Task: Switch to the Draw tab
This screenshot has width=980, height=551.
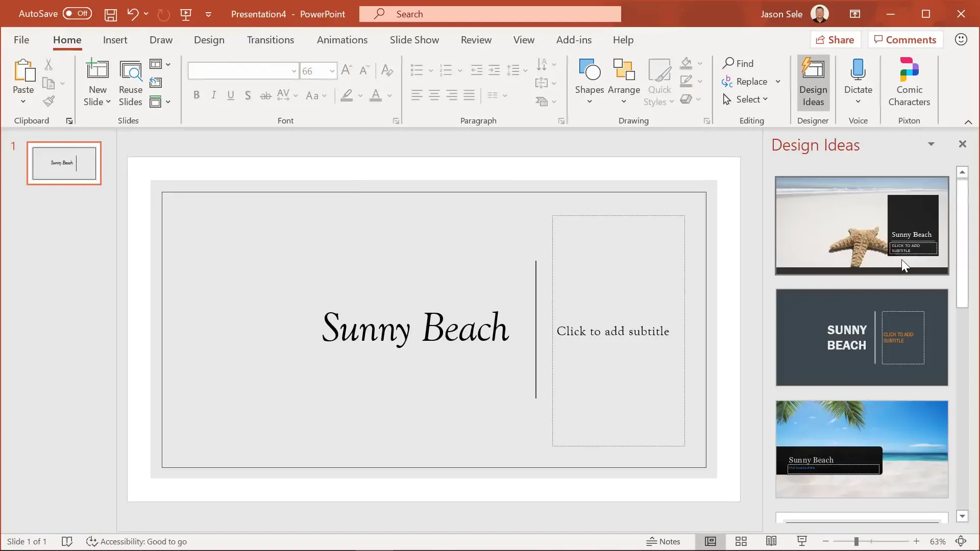Action: [x=161, y=40]
